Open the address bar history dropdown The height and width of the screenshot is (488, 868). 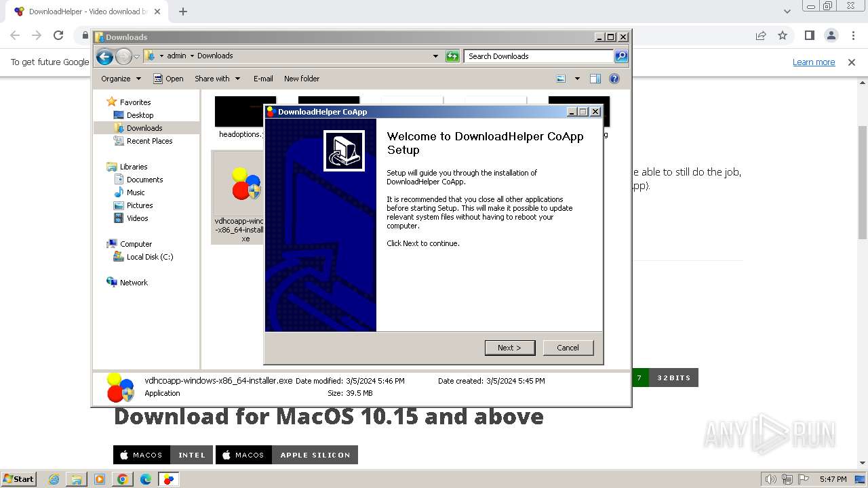(x=435, y=56)
